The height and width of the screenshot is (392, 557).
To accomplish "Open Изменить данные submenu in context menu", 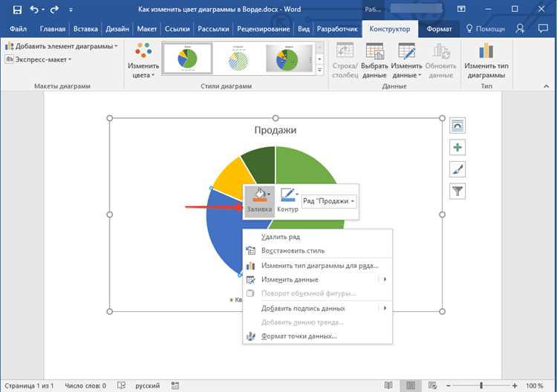I will [x=317, y=279].
